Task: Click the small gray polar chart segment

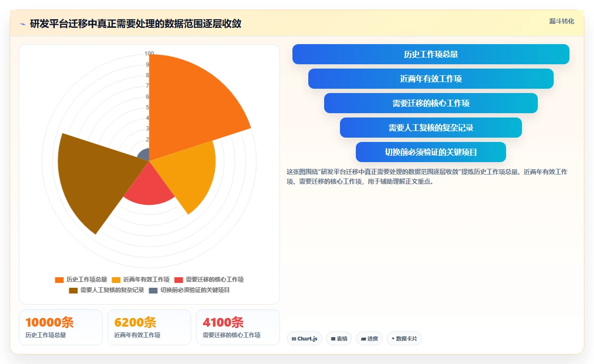Action: pos(144,154)
